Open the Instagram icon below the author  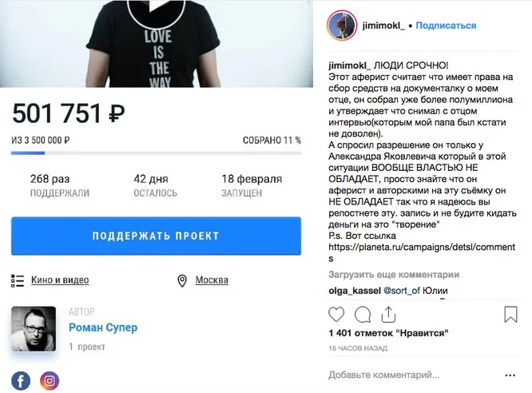click(x=50, y=381)
